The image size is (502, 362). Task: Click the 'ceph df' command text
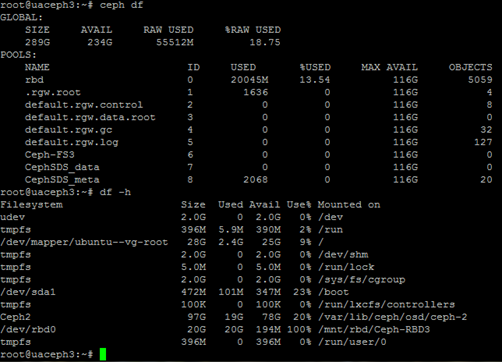tap(121, 5)
